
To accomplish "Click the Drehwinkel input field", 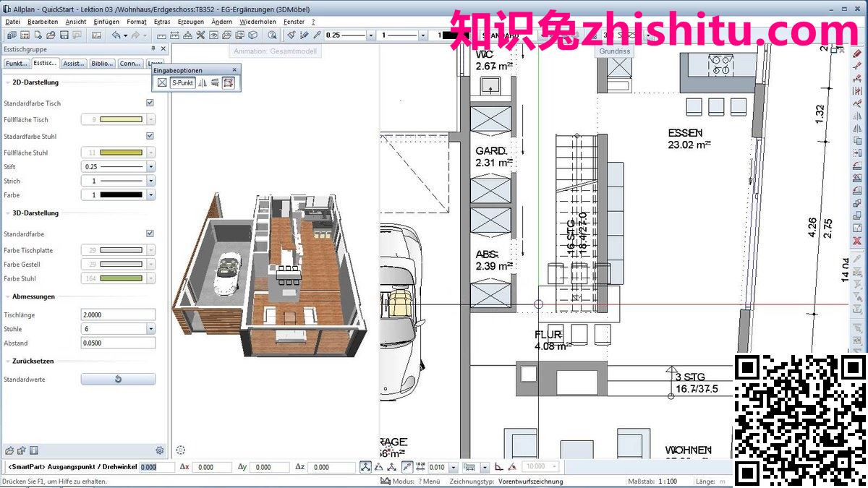I will 157,467.
